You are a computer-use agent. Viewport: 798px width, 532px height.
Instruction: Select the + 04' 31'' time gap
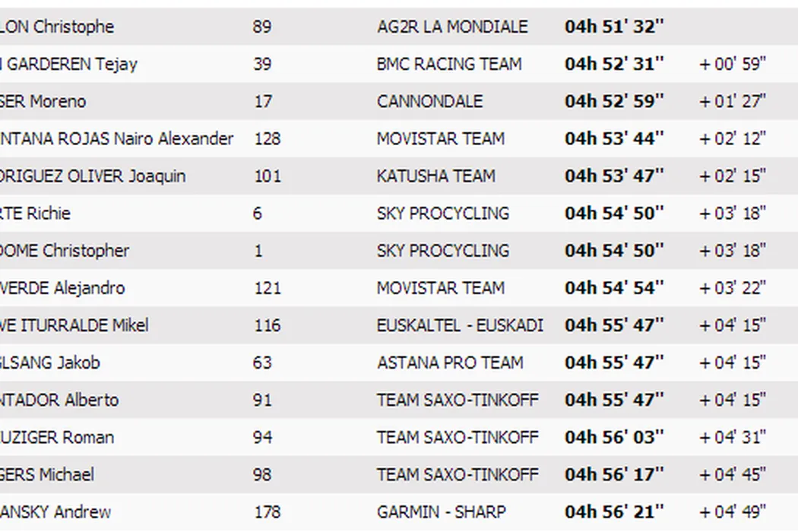point(732,436)
